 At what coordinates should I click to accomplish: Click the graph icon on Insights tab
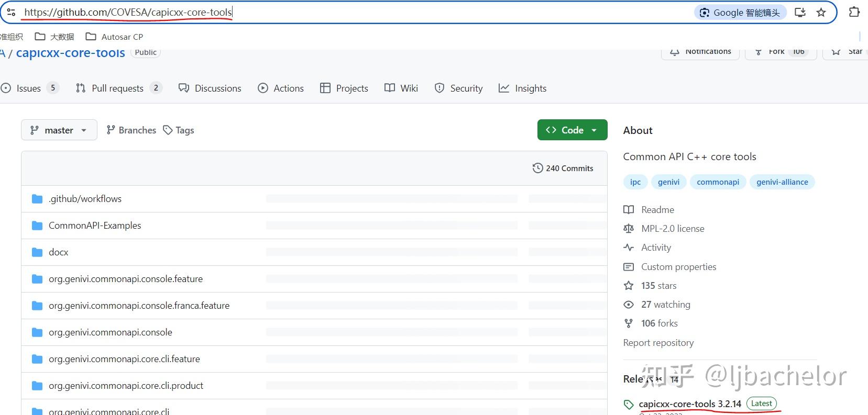tap(504, 88)
